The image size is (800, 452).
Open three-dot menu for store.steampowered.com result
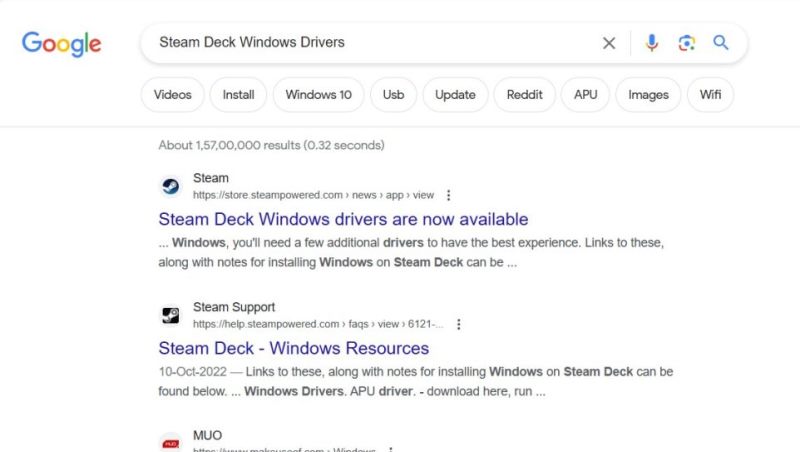coord(448,195)
